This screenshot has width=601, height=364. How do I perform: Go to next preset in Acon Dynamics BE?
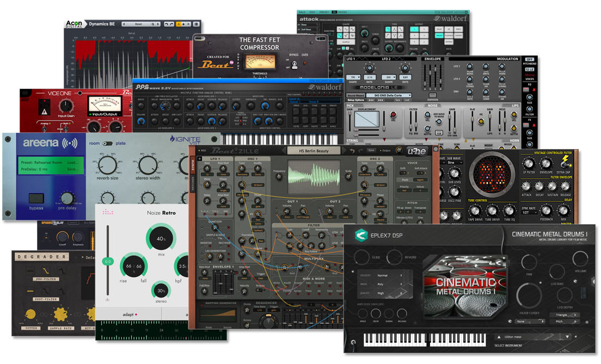(x=158, y=24)
